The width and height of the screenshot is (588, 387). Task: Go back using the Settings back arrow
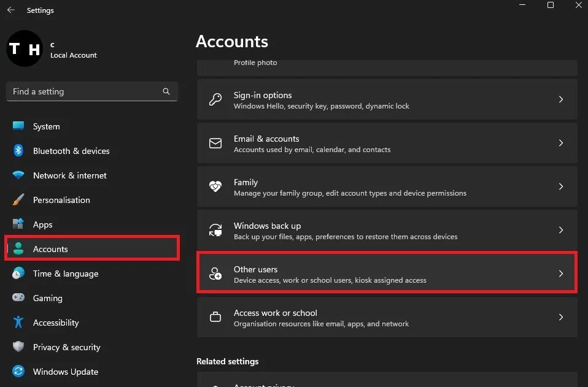point(11,10)
